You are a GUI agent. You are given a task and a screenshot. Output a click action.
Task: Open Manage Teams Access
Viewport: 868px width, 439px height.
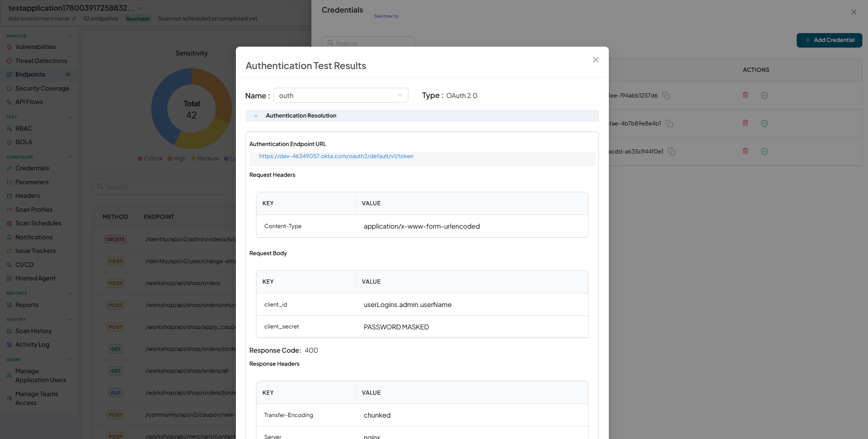click(x=37, y=398)
